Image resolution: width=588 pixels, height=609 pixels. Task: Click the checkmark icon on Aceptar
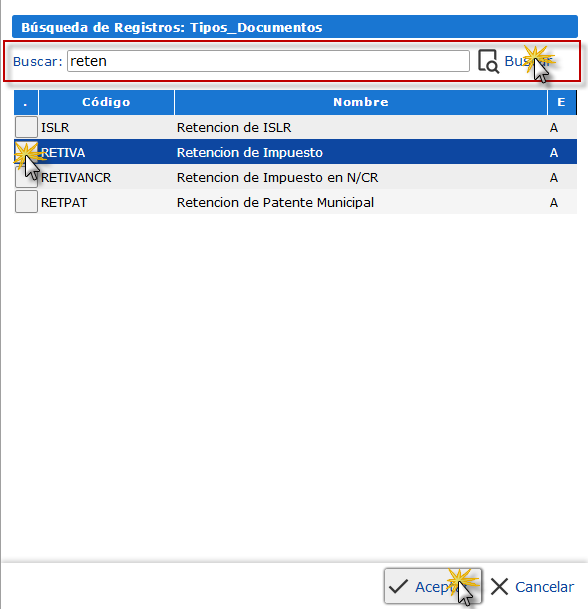(398, 586)
